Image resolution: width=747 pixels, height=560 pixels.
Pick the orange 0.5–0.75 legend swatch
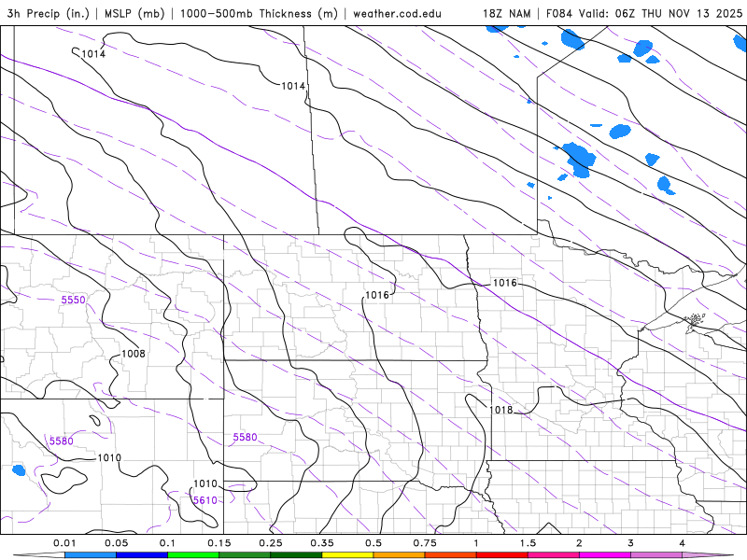point(400,555)
